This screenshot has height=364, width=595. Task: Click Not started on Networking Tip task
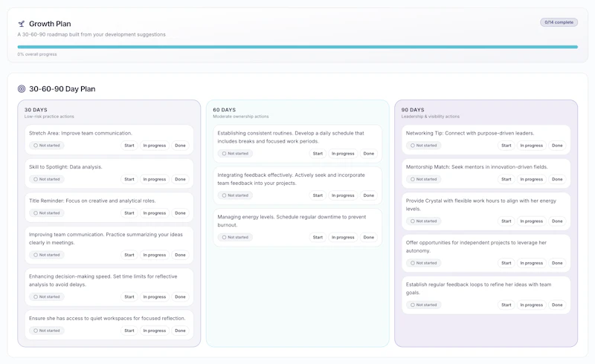424,146
